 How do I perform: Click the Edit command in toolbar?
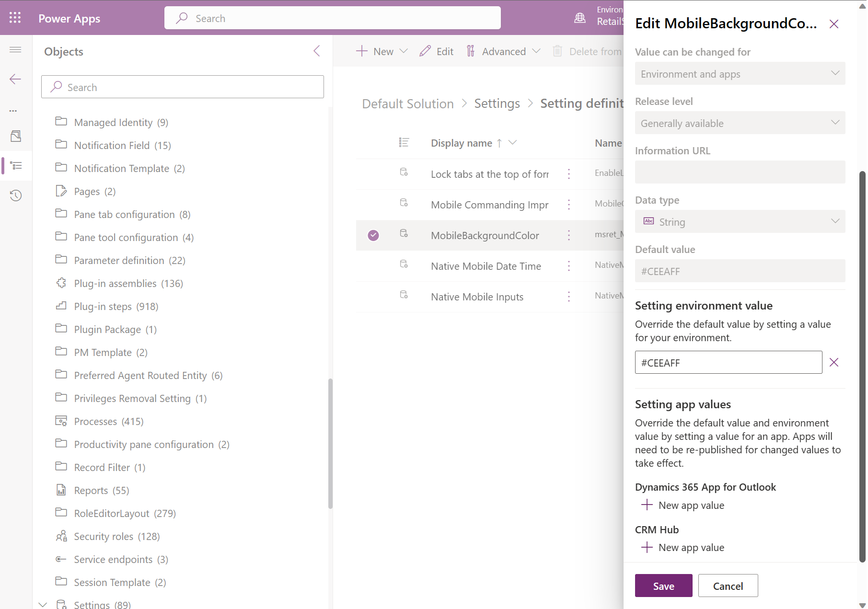[437, 51]
